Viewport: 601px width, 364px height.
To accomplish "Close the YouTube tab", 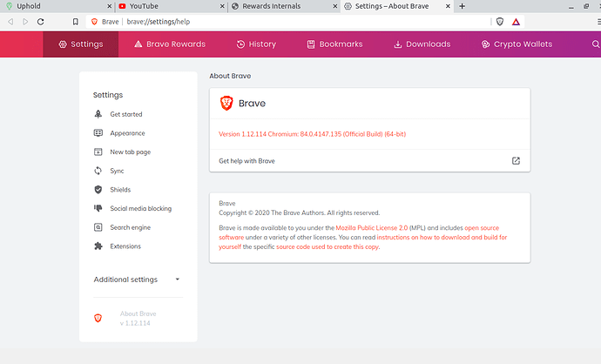I will 222,6.
